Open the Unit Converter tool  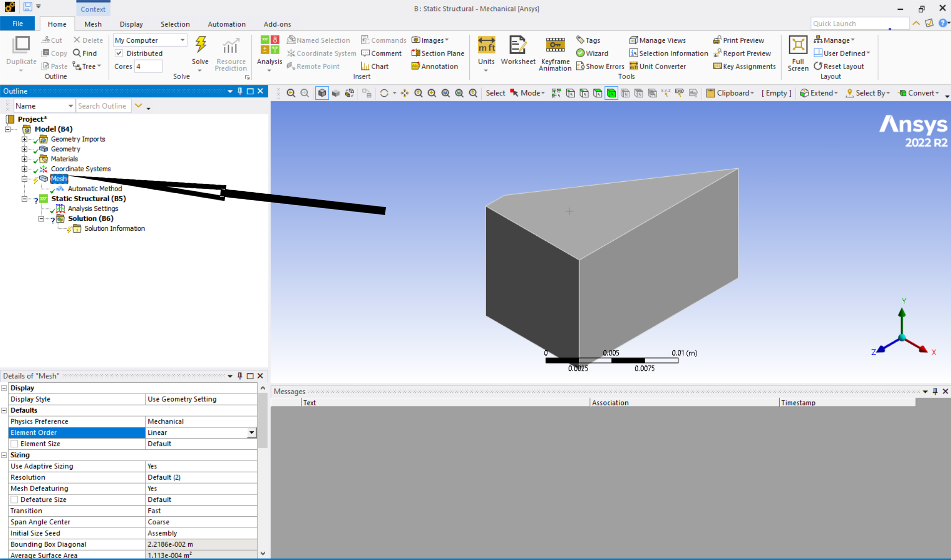tap(658, 66)
